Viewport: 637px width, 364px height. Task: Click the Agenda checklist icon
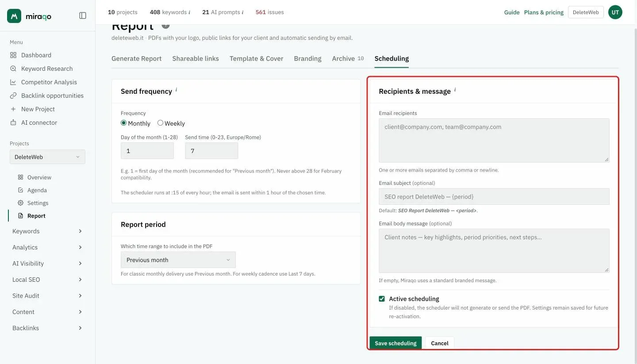[20, 190]
